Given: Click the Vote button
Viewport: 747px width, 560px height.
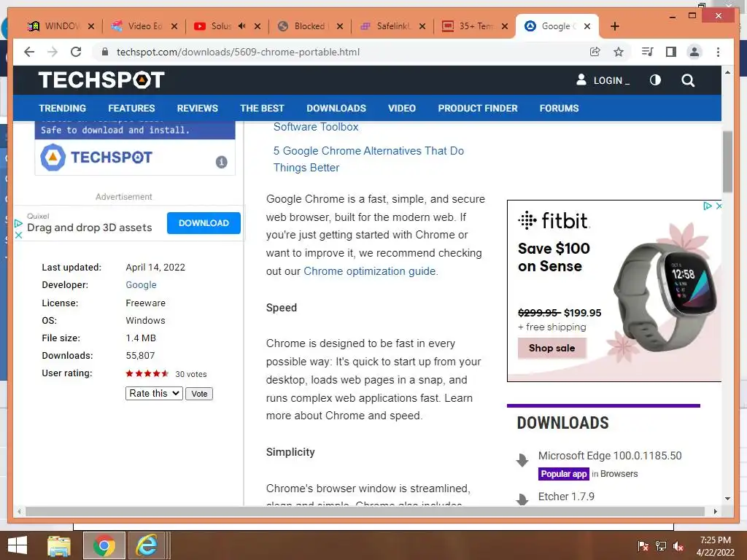Looking at the screenshot, I should coord(199,394).
